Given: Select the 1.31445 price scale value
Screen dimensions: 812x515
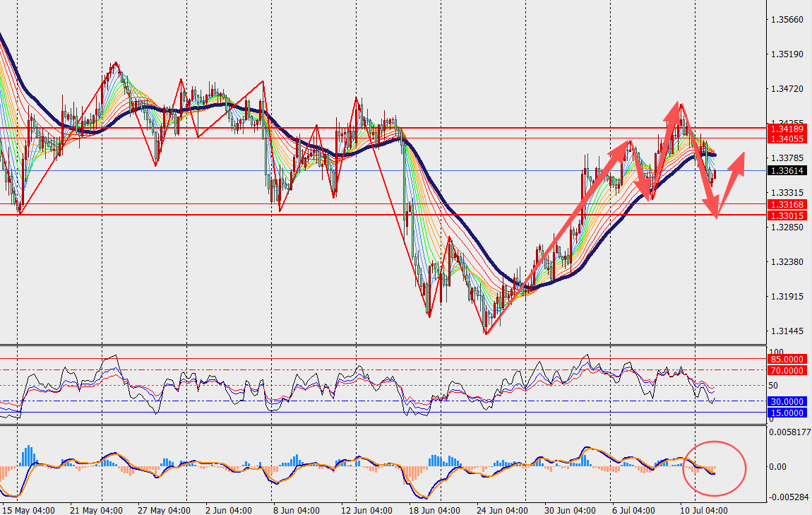Looking at the screenshot, I should pos(787,331).
